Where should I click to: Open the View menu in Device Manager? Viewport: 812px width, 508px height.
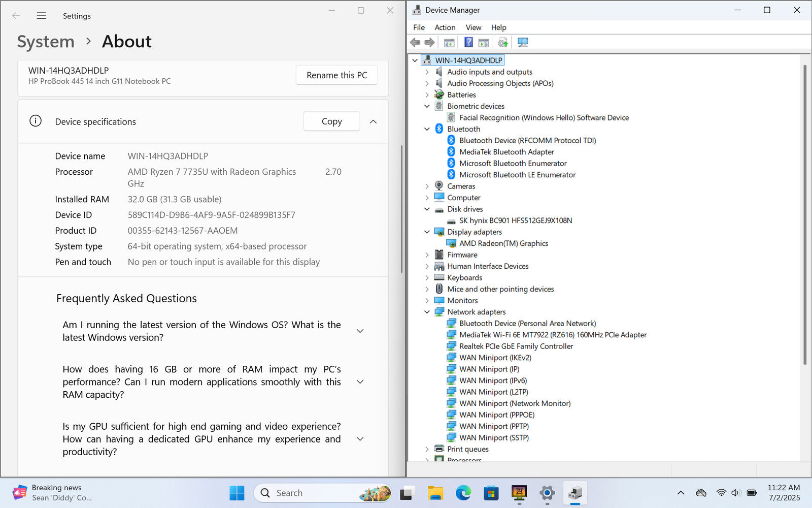(x=473, y=27)
